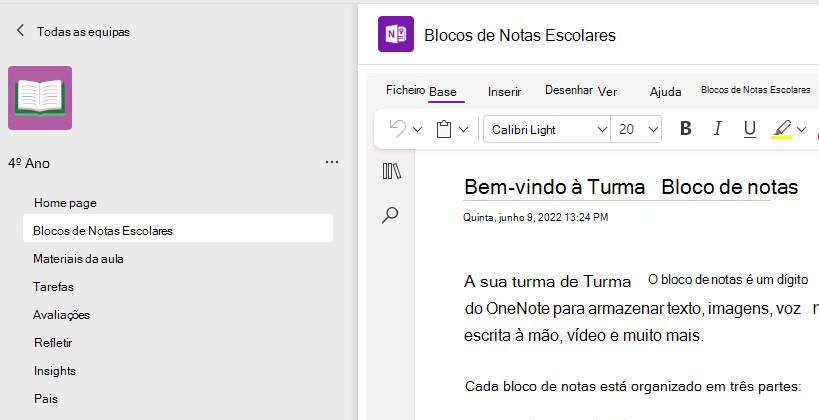Open Materiais da aula
The height and width of the screenshot is (420, 819).
78,259
